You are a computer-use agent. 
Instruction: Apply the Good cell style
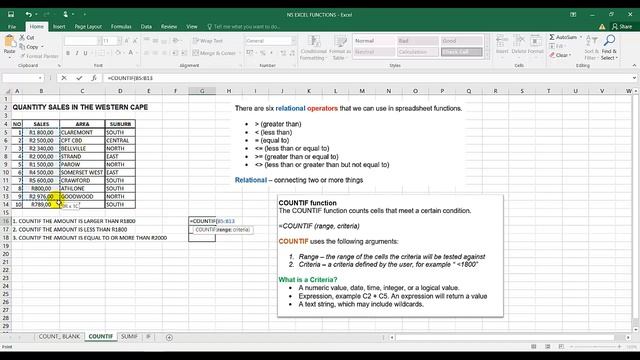pos(461,41)
